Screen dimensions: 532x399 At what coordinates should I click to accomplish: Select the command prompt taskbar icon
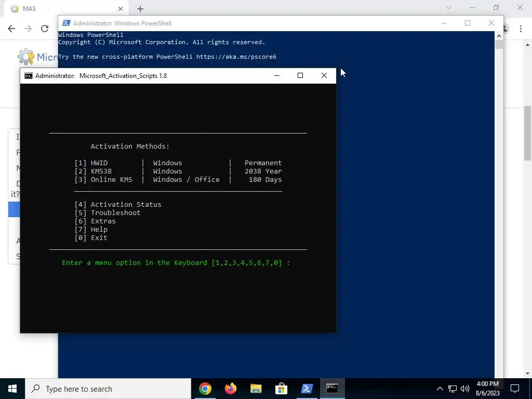coord(332,389)
